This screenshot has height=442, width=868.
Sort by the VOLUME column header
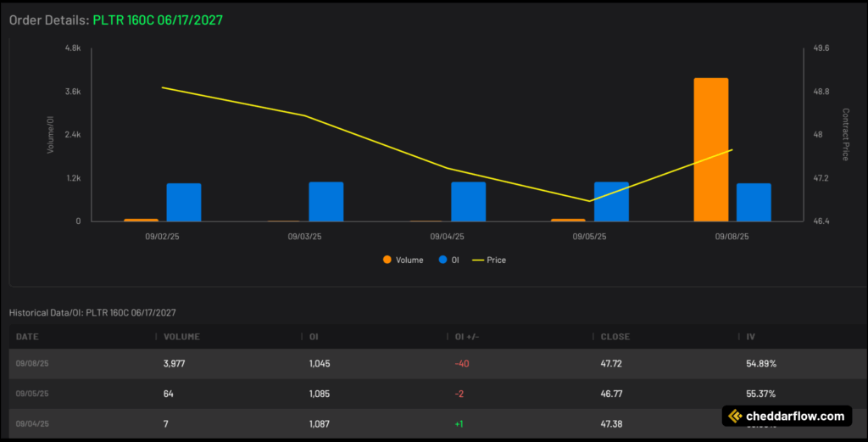point(181,337)
